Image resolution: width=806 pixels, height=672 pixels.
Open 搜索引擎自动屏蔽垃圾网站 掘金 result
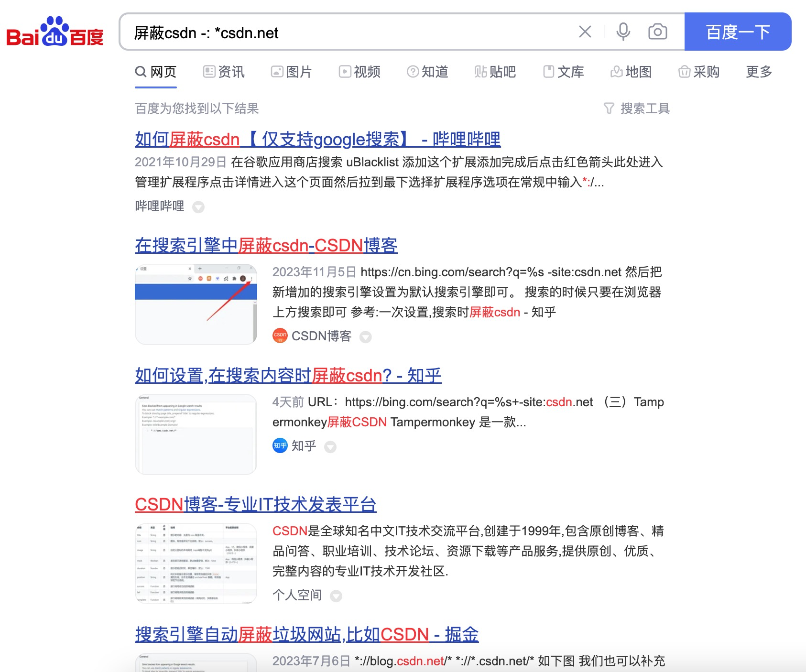307,634
